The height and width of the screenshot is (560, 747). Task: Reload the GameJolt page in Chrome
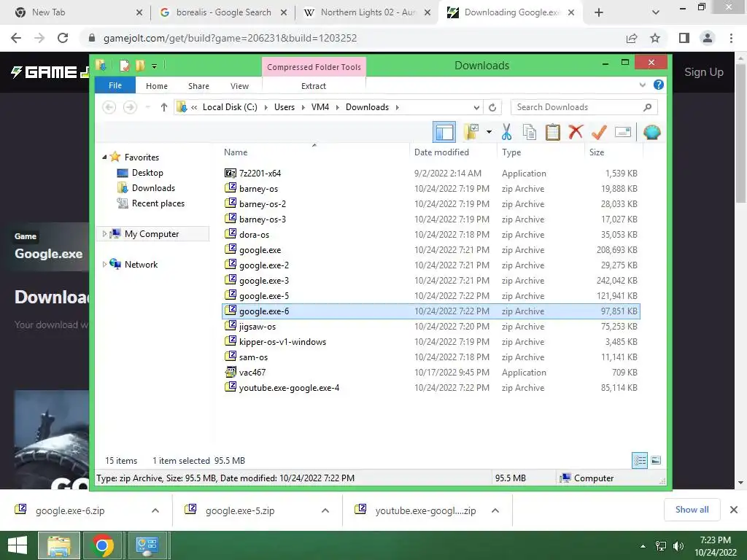pos(63,38)
